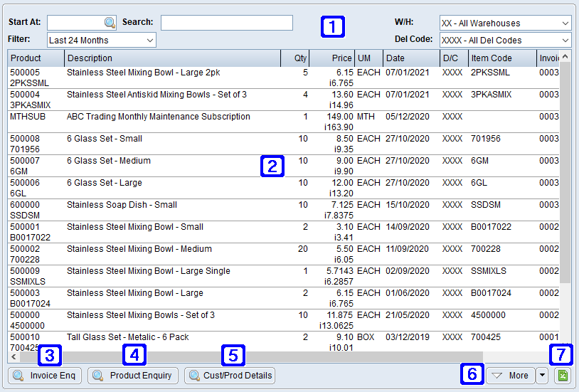Click the arrow next to More button

pyautogui.click(x=542, y=375)
